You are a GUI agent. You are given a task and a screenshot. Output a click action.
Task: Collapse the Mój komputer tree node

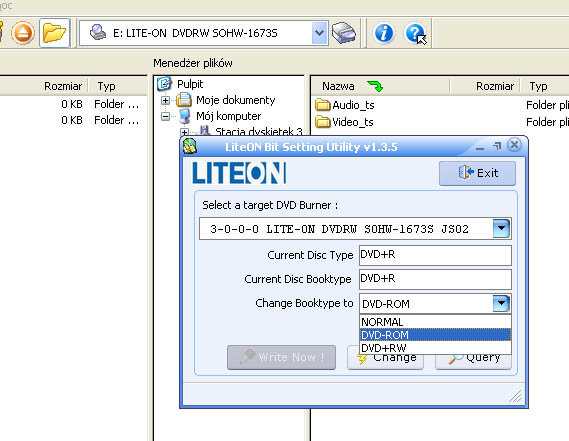[x=165, y=116]
